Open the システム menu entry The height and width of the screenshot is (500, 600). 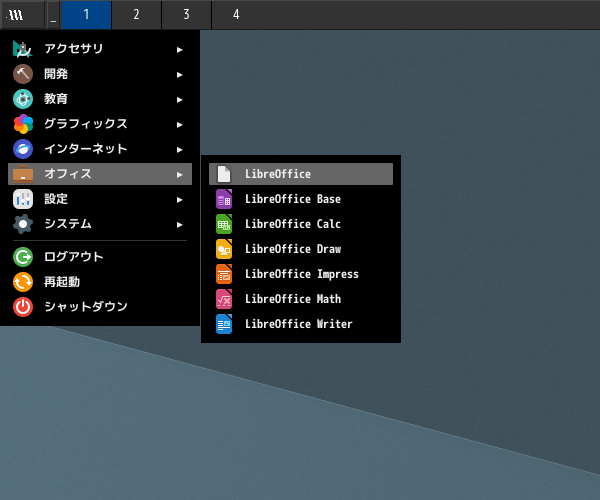click(100, 224)
